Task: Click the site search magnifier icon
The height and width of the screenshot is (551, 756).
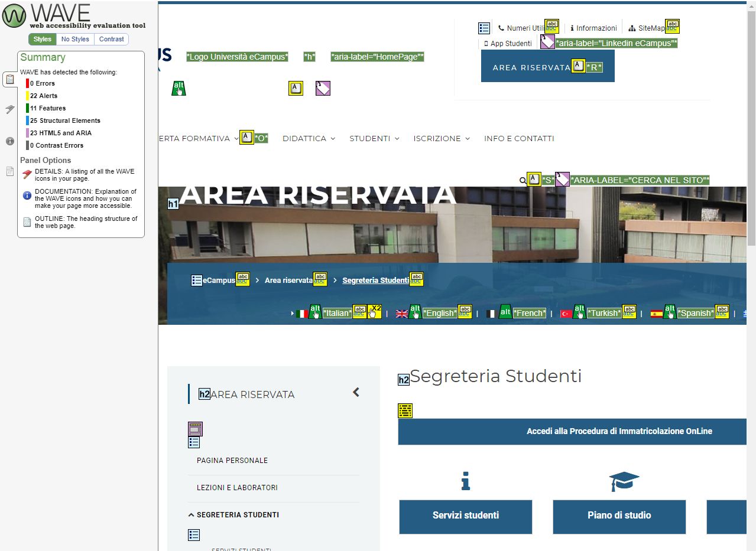Action: click(523, 181)
